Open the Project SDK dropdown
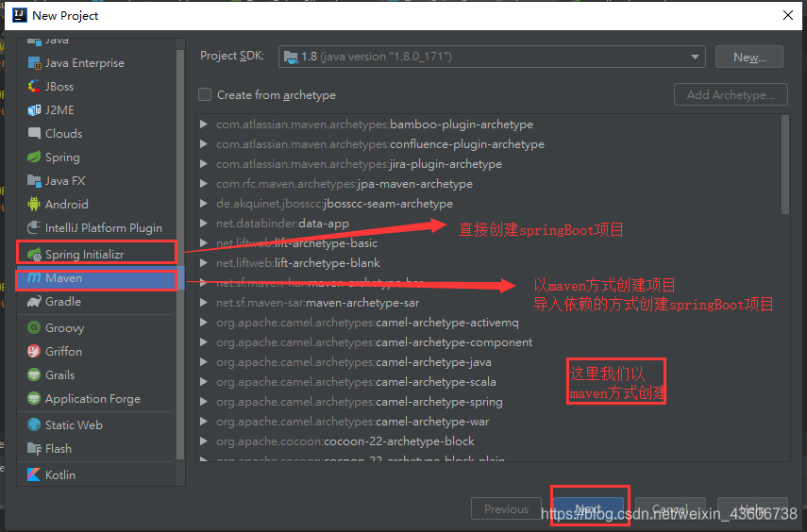Screen dimensions: 807x532 [x=492, y=57]
